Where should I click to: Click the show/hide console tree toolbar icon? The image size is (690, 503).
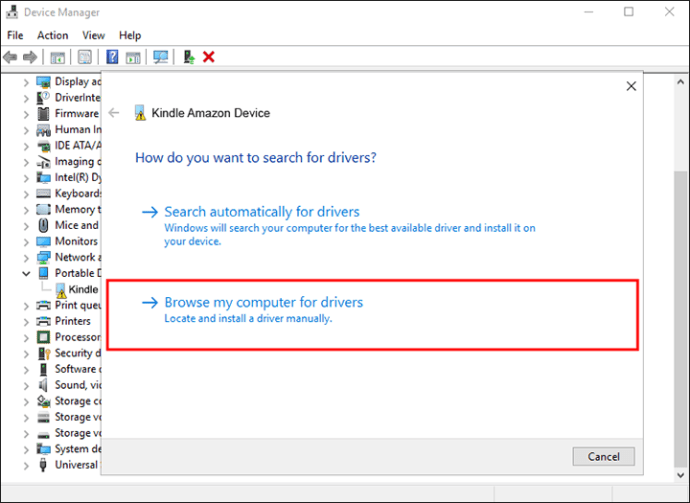57,57
